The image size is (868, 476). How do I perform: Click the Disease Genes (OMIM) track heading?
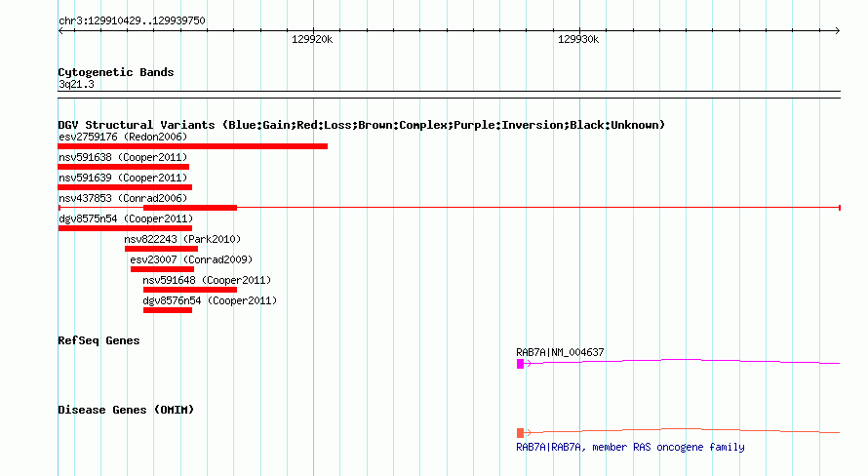click(x=126, y=410)
